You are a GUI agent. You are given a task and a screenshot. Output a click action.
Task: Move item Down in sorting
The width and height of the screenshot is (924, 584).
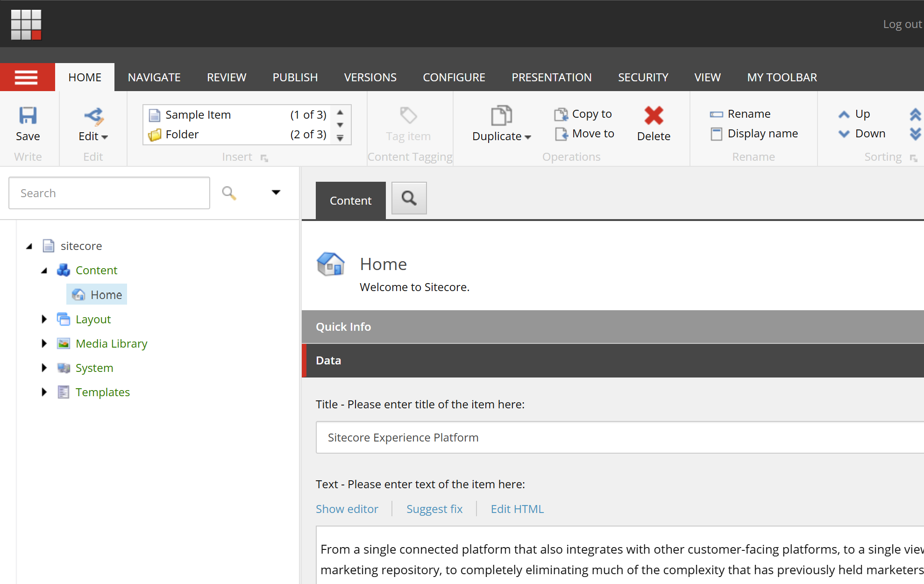point(862,134)
